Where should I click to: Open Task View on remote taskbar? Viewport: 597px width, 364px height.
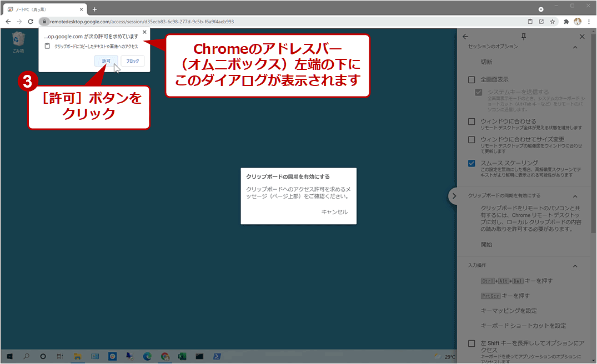coord(60,356)
